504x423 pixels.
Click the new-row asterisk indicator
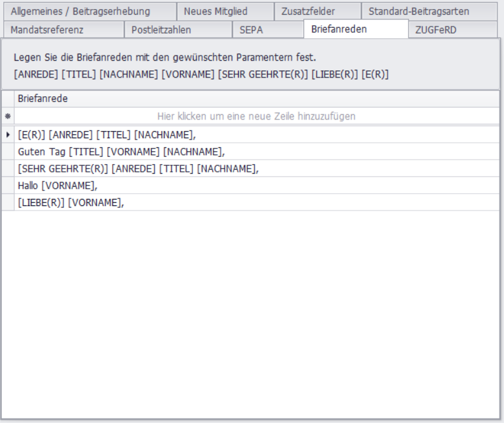coord(8,116)
